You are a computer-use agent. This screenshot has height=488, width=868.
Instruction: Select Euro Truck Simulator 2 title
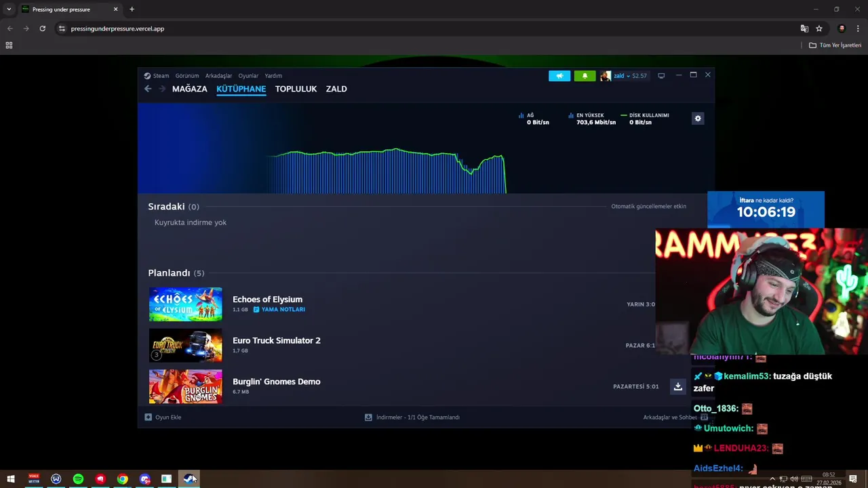[x=276, y=340]
